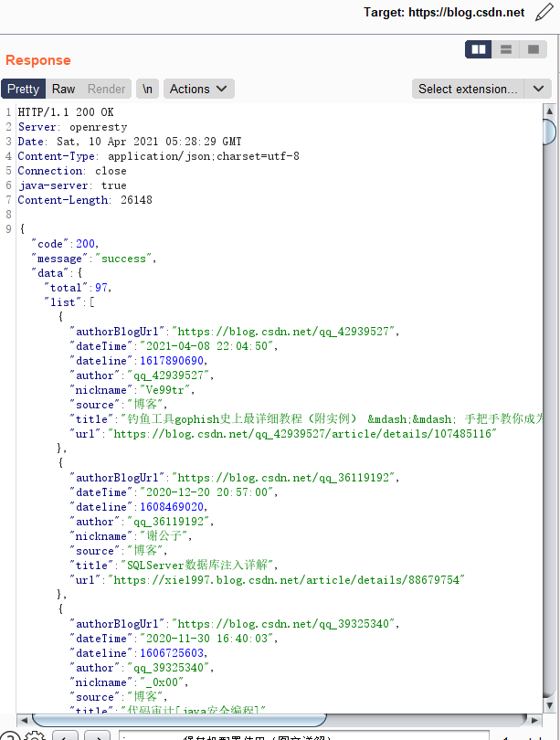Toggle the \n non-printable characters button

[x=147, y=89]
